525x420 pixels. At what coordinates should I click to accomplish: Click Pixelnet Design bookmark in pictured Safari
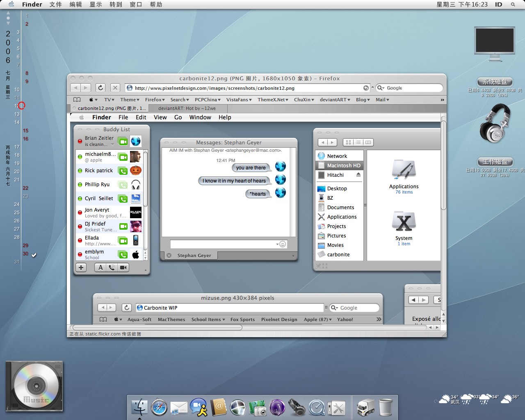click(279, 320)
